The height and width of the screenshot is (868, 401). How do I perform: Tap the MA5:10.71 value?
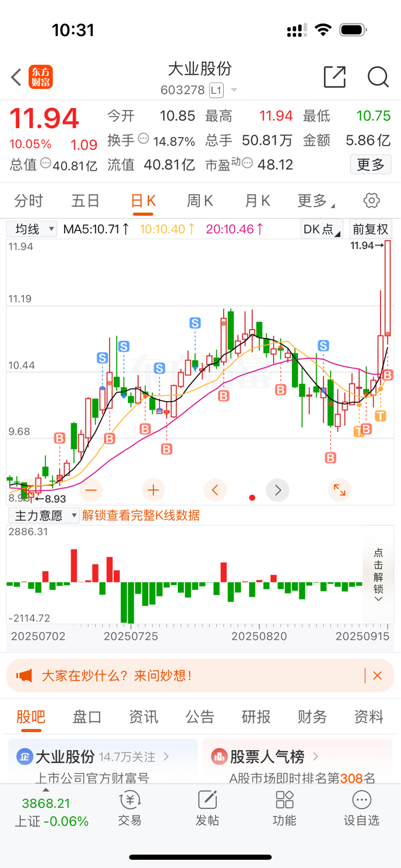(96, 229)
